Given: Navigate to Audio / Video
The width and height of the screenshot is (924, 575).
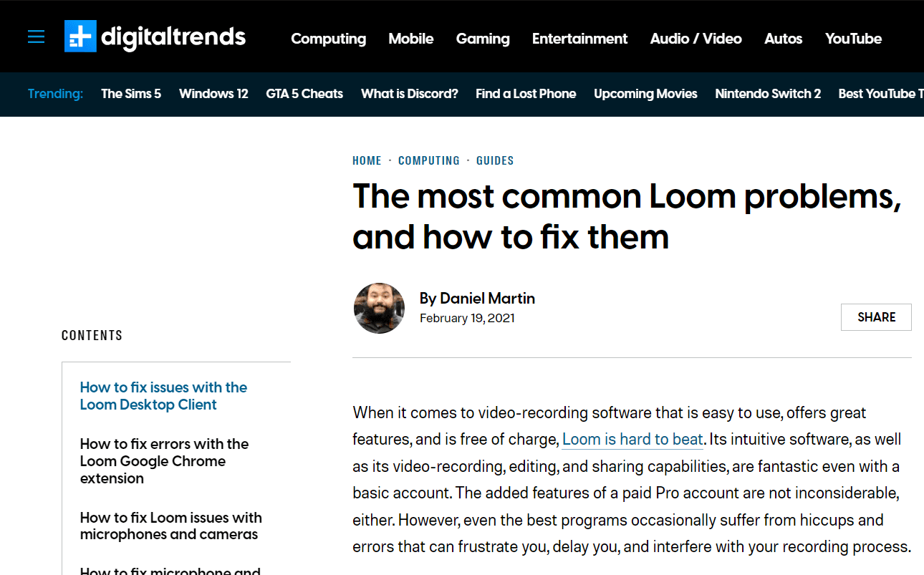Looking at the screenshot, I should [696, 39].
